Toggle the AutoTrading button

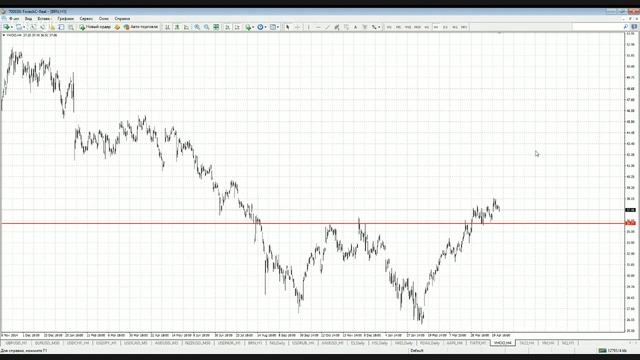(141, 27)
